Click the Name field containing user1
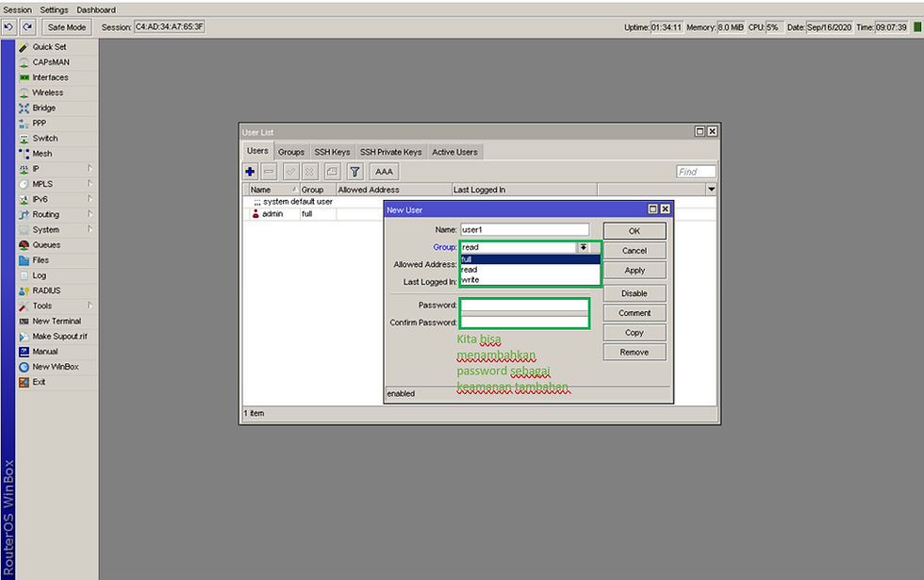This screenshot has height=580, width=924. 524,230
